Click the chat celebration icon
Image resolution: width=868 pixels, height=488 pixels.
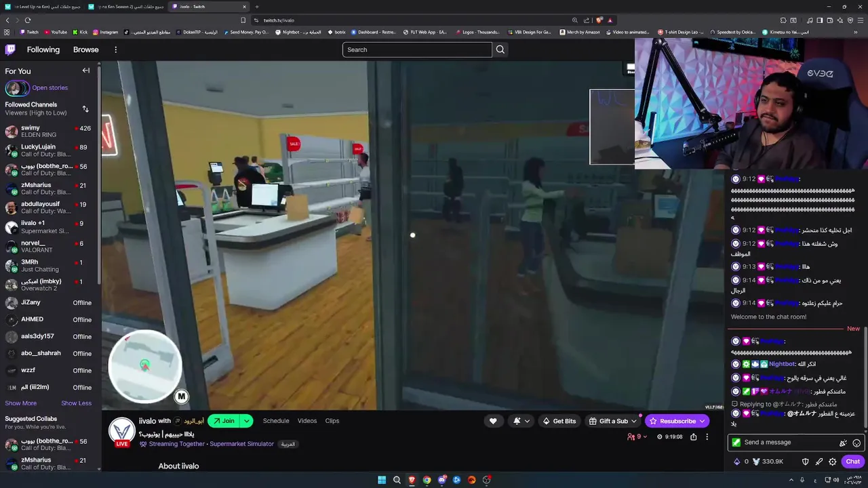843,443
